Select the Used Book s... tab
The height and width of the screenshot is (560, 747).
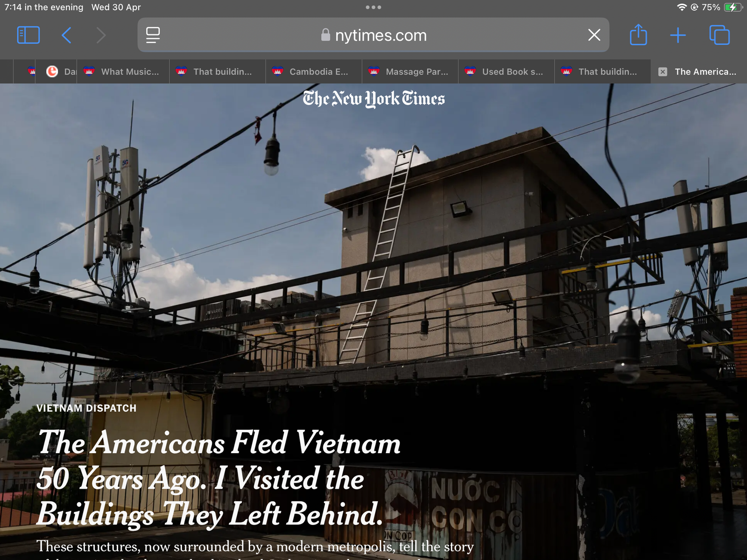point(506,71)
